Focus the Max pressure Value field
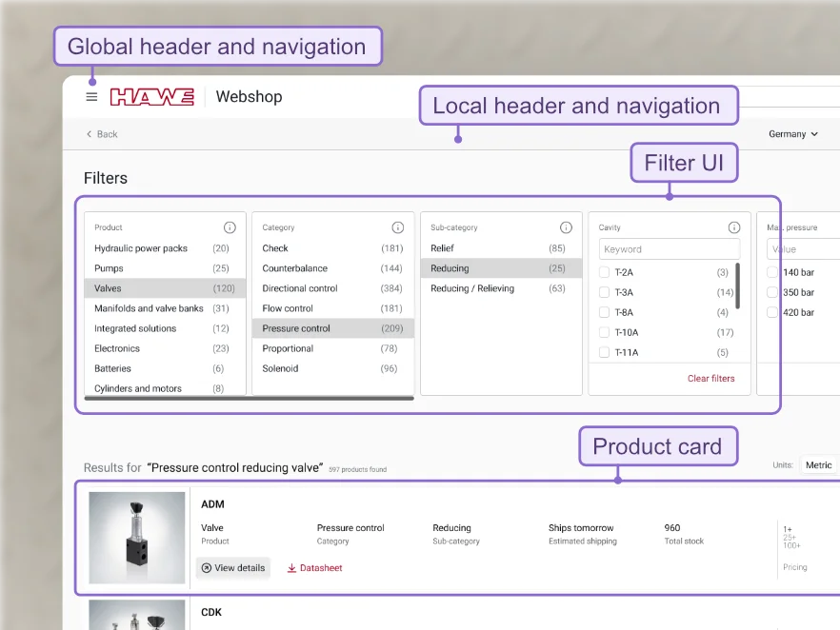 [804, 249]
